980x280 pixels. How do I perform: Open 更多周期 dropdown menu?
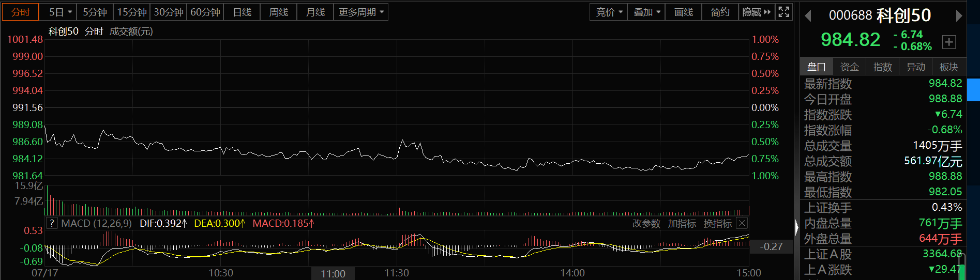click(361, 12)
